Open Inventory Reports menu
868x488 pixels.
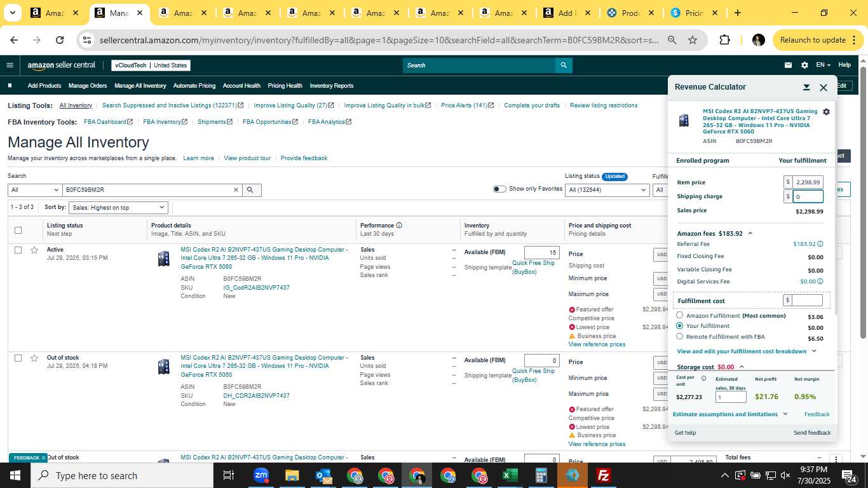click(332, 86)
